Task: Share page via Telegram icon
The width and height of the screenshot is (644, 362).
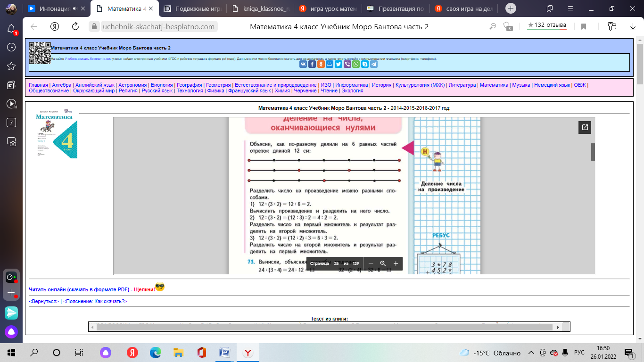Action: pos(374,64)
